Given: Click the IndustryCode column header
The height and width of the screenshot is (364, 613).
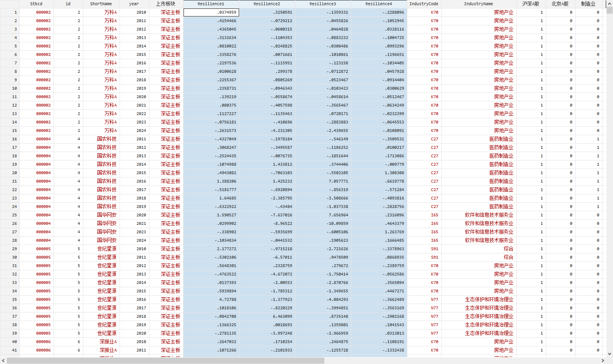Looking at the screenshot, I should (x=424, y=4).
